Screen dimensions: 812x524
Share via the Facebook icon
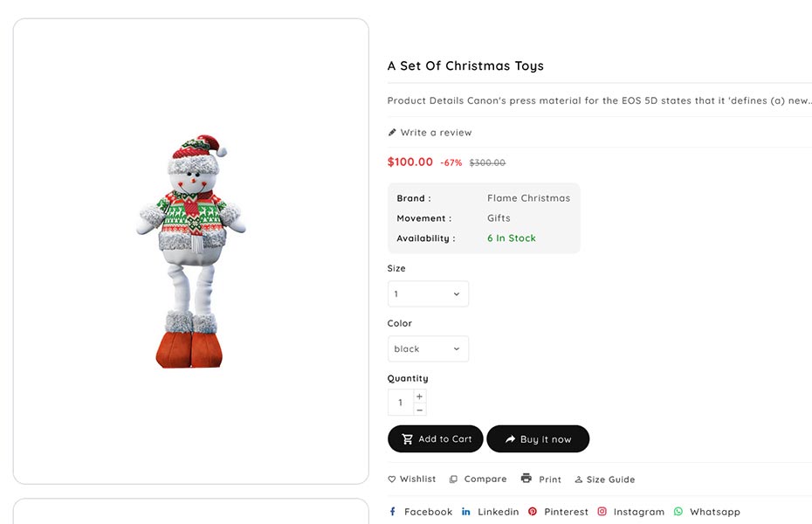point(392,512)
